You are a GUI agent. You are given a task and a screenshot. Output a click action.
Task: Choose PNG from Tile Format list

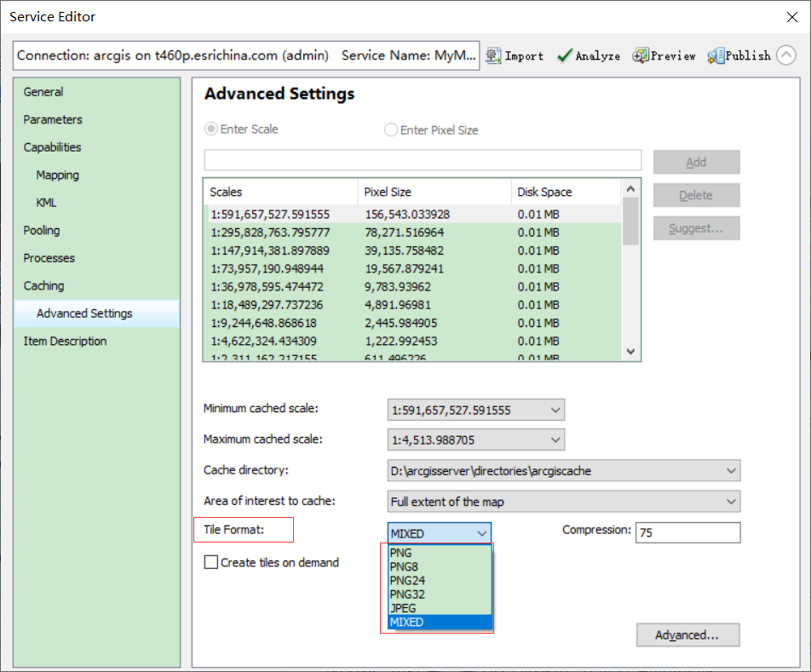pos(440,553)
